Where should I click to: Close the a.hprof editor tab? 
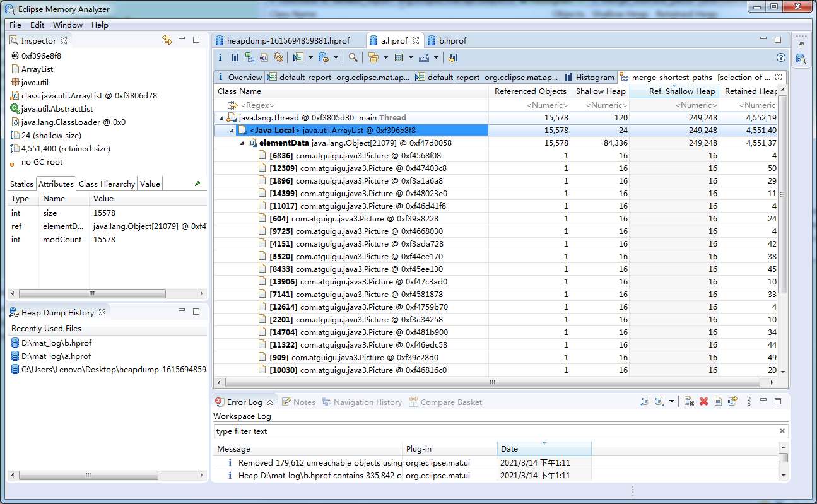tap(416, 40)
